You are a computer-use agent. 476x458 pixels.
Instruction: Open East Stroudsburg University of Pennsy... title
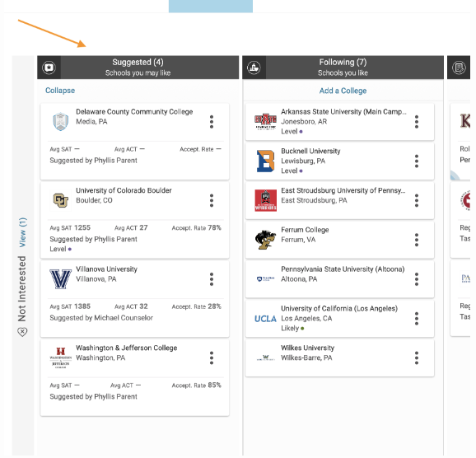pyautogui.click(x=343, y=190)
